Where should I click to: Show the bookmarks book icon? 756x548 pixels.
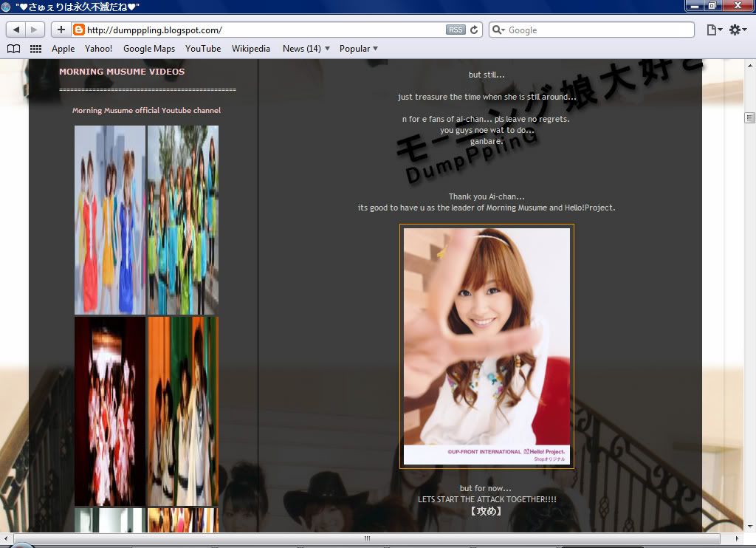click(x=14, y=49)
